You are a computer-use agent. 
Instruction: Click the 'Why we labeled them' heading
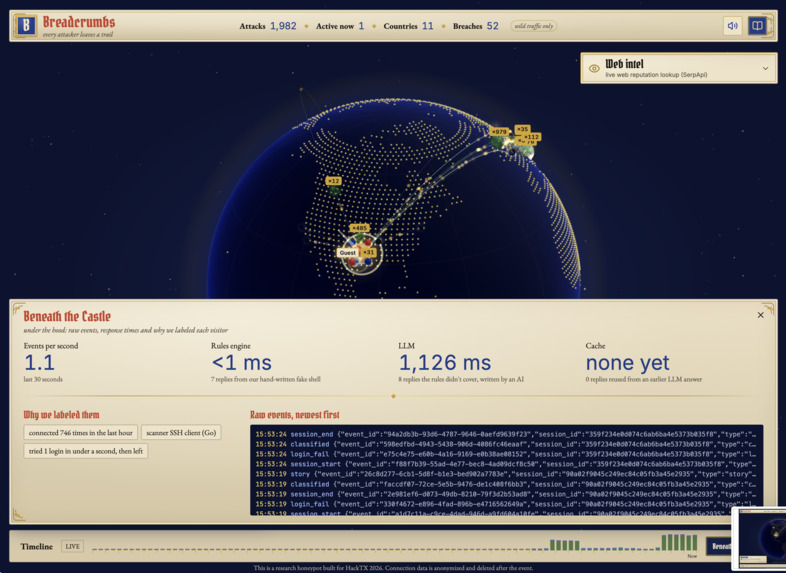click(62, 415)
